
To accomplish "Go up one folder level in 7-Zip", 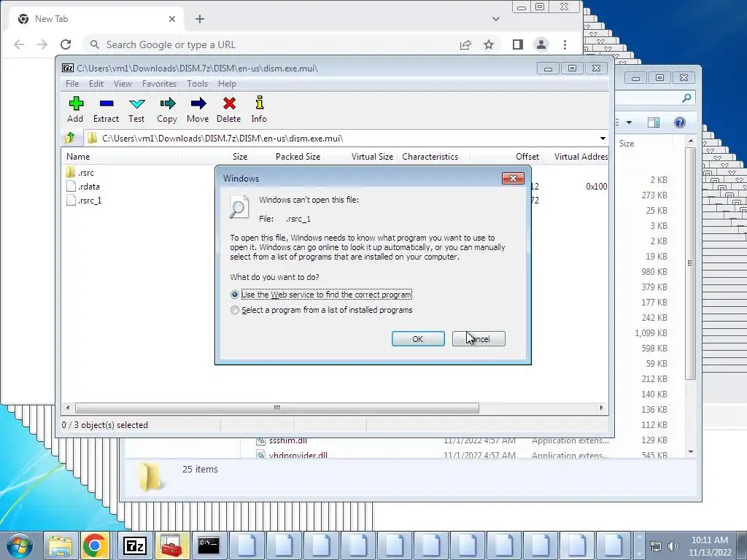I will (x=70, y=138).
